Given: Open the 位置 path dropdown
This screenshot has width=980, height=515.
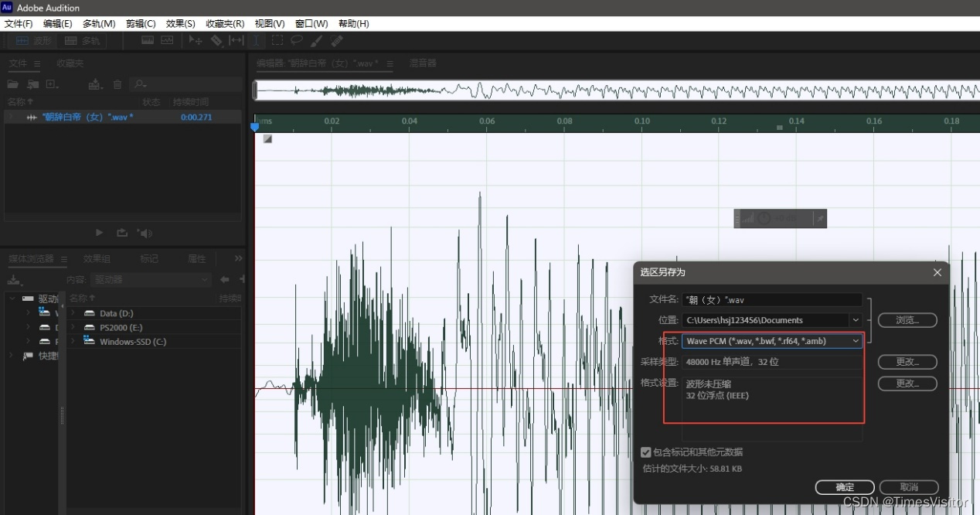Looking at the screenshot, I should click(856, 320).
